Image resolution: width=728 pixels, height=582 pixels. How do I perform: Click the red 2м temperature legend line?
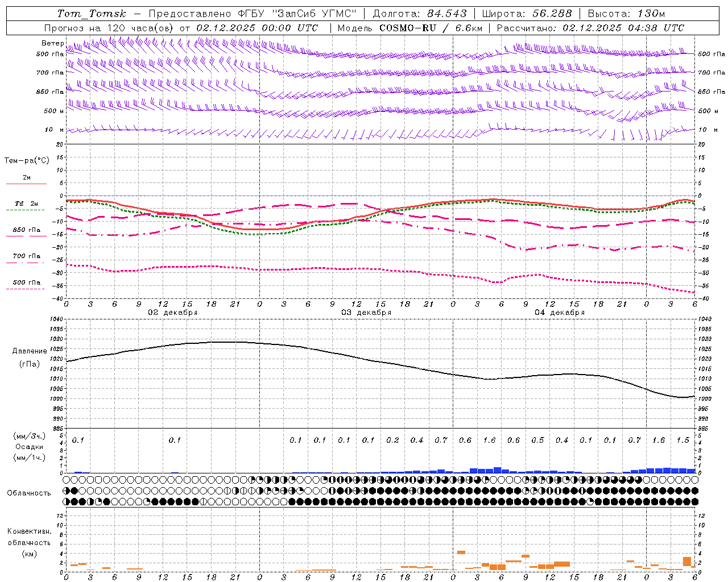(26, 184)
